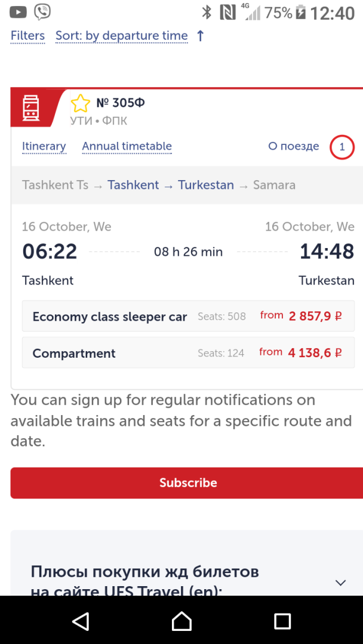
Task: Tap the YouTube notification icon
Action: (x=18, y=13)
